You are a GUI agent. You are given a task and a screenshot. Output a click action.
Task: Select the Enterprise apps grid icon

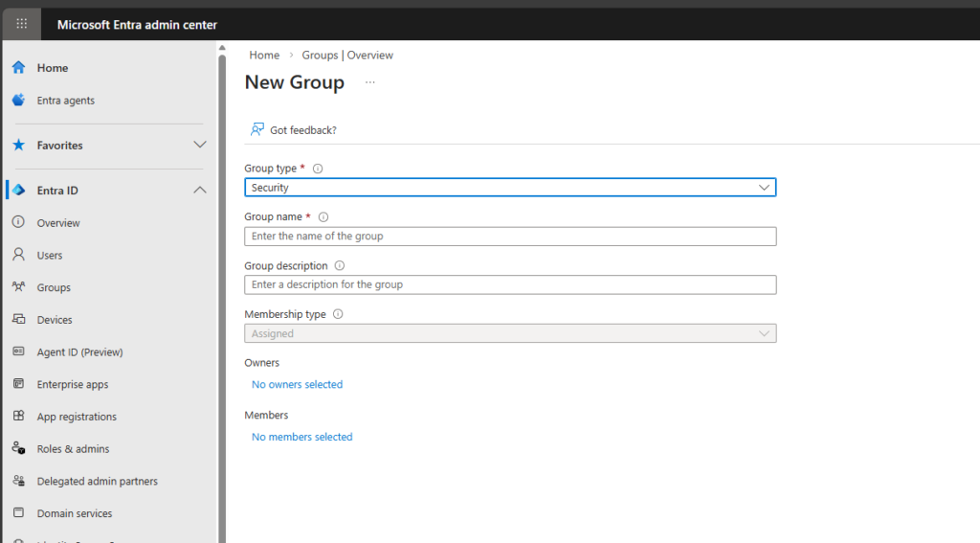point(18,384)
